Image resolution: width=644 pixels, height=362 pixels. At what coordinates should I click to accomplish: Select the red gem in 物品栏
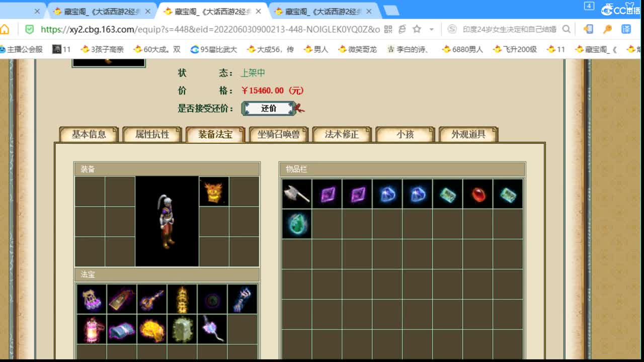point(478,194)
